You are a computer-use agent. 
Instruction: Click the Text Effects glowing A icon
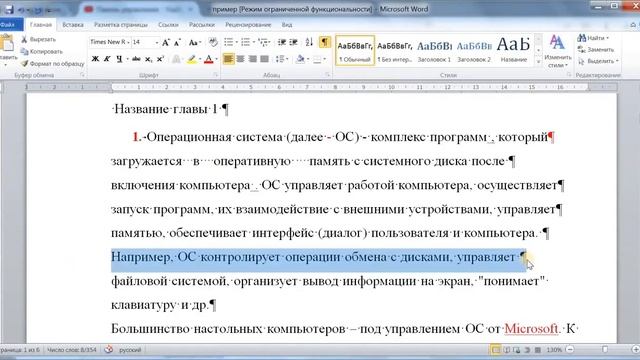(176, 59)
